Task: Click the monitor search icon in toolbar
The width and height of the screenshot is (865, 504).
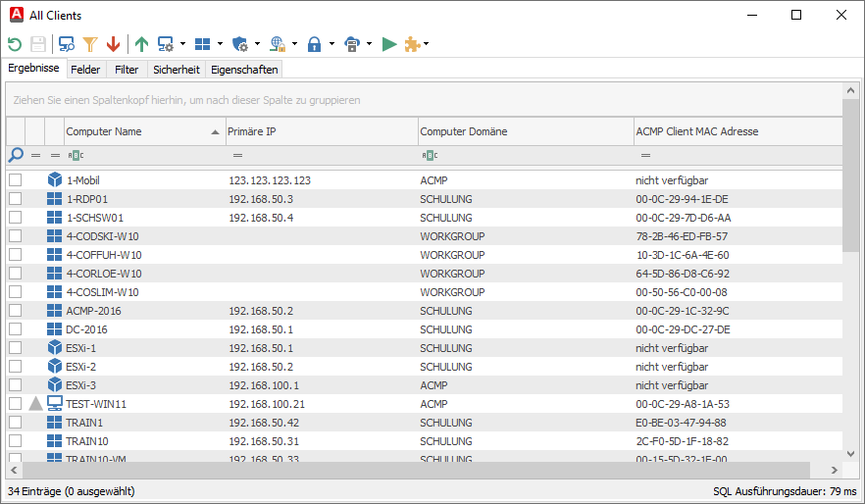Action: tap(67, 44)
